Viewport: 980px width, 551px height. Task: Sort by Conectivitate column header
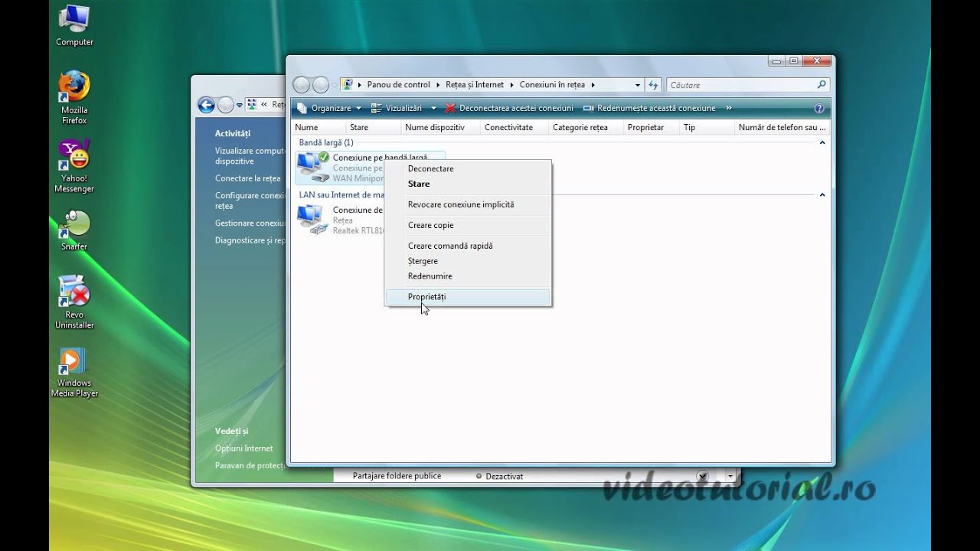tap(514, 127)
